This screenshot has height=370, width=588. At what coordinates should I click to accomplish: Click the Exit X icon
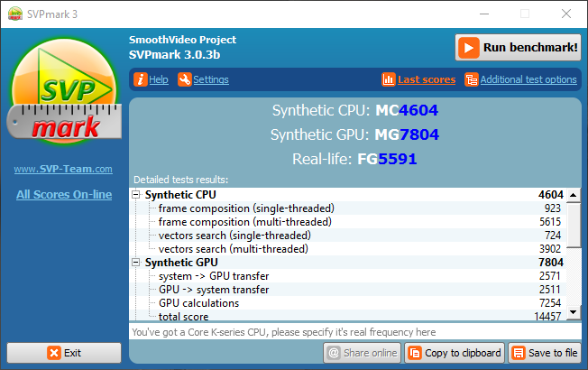[54, 353]
